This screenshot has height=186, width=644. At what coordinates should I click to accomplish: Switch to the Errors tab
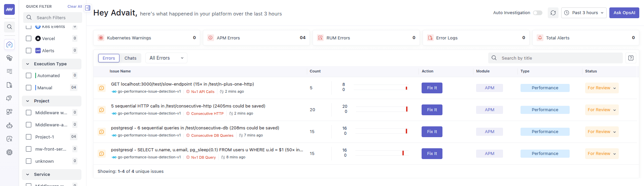point(109,58)
